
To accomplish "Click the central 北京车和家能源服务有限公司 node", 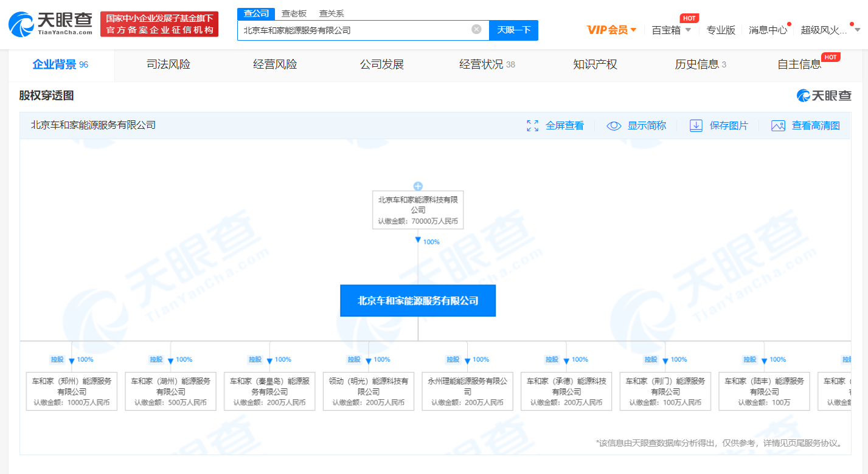I will click(x=418, y=301).
